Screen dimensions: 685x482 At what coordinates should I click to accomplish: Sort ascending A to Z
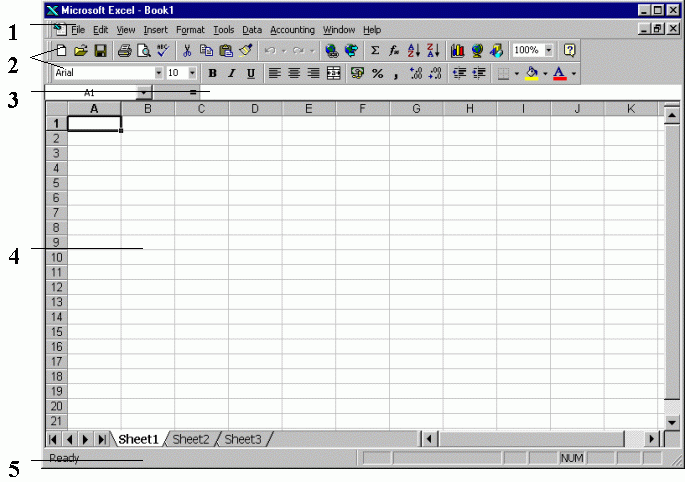point(413,51)
